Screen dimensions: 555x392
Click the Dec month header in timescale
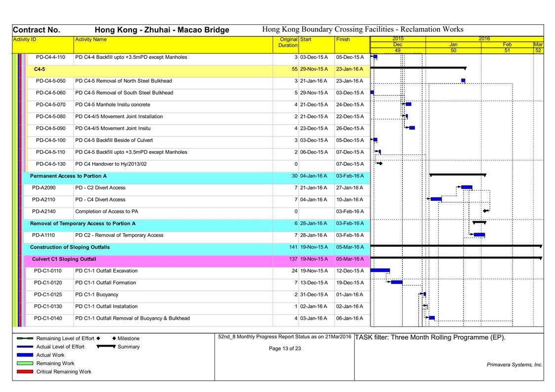(398, 44)
